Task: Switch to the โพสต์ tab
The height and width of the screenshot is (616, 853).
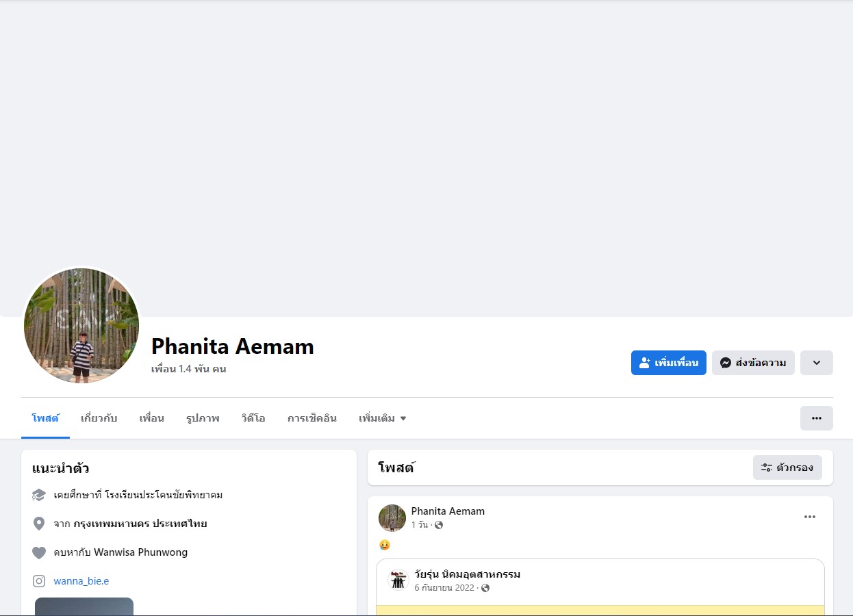Action: 45,418
